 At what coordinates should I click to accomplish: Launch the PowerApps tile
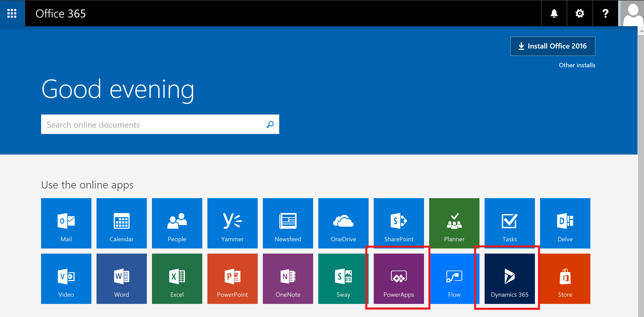tap(399, 278)
